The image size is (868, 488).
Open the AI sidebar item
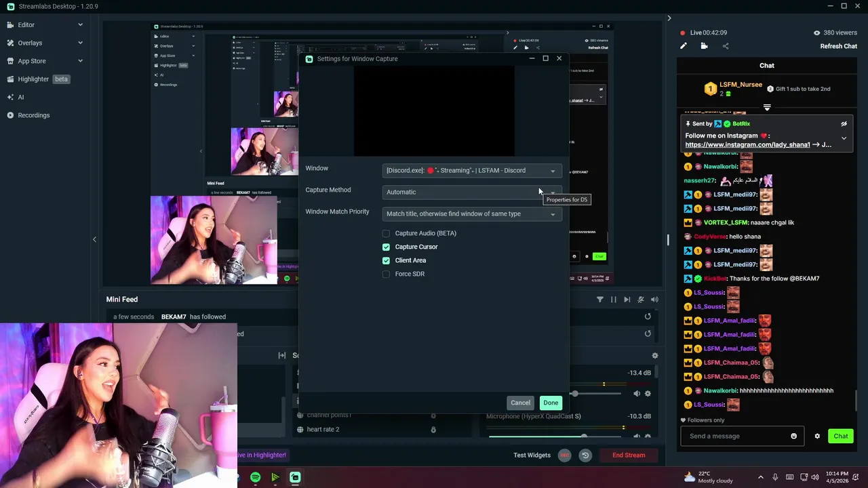tap(16, 97)
